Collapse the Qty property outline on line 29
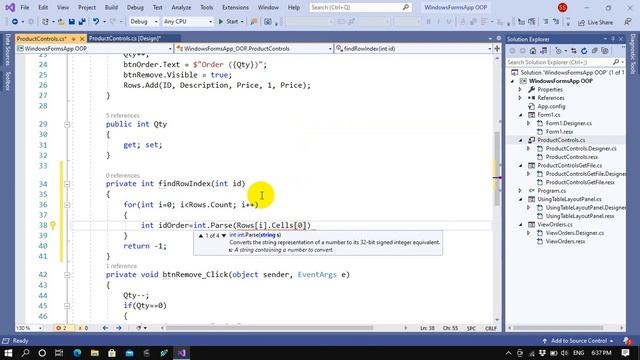Image resolution: width=640 pixels, height=360 pixels. click(x=67, y=124)
